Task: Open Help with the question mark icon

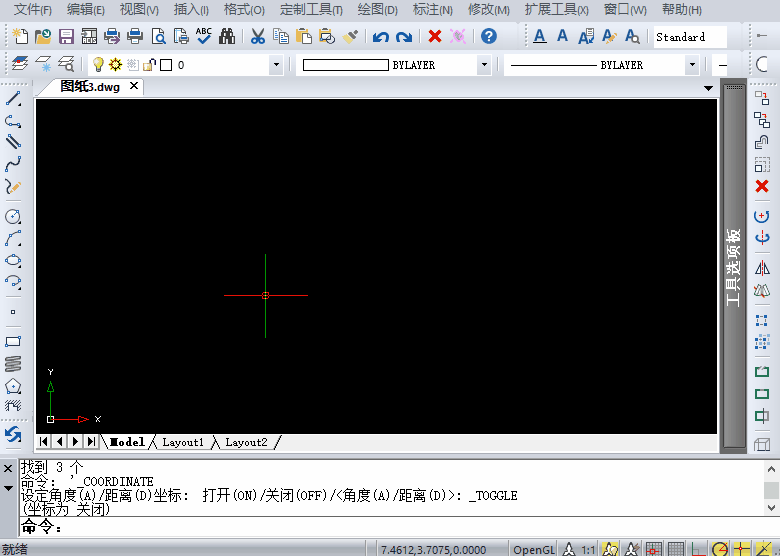Action: [x=488, y=37]
